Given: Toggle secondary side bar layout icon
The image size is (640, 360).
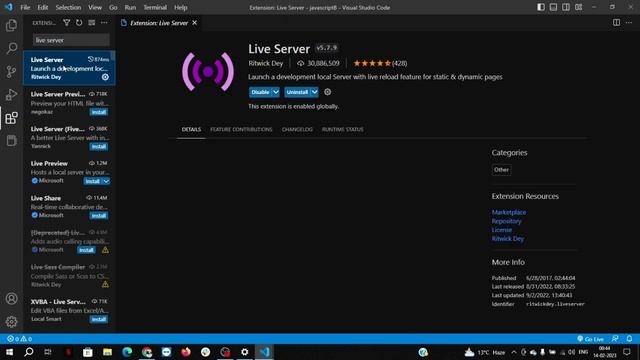Looking at the screenshot, I should 566,7.
